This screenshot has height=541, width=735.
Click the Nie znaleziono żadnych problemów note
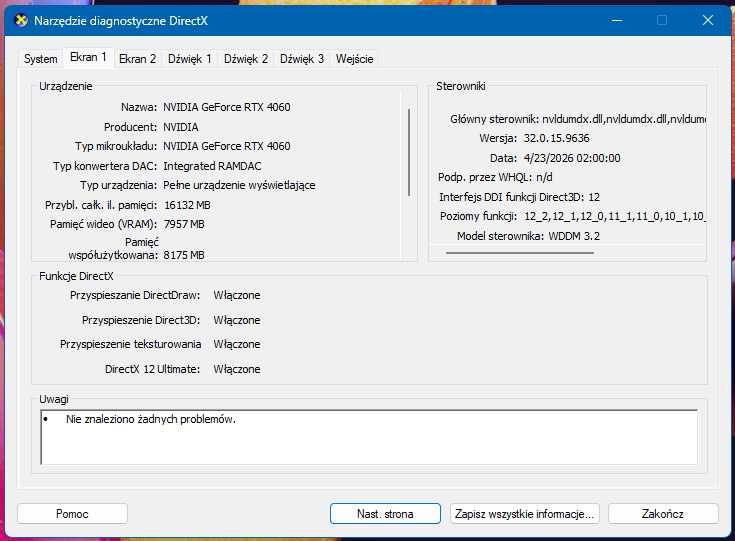tap(151, 419)
